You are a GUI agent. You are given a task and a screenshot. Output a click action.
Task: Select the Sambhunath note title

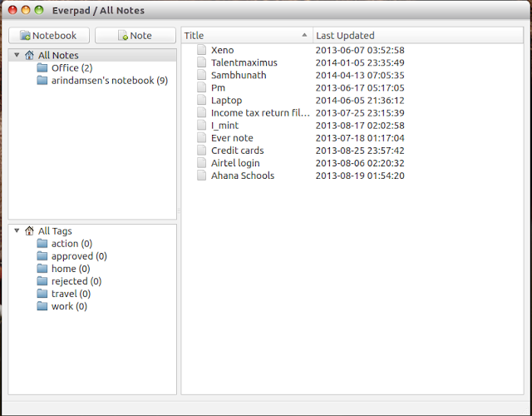pyautogui.click(x=239, y=75)
